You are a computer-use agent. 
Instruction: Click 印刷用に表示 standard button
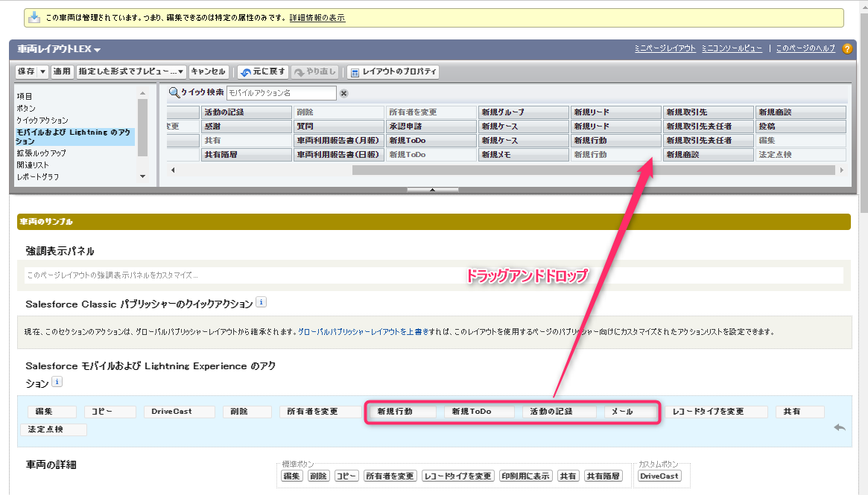tap(525, 476)
